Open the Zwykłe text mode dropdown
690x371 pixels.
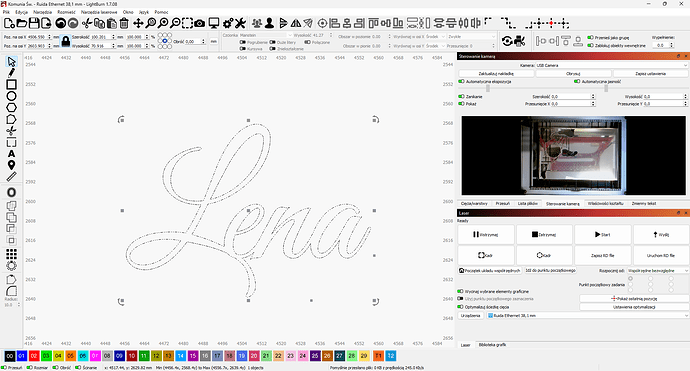[471, 37]
